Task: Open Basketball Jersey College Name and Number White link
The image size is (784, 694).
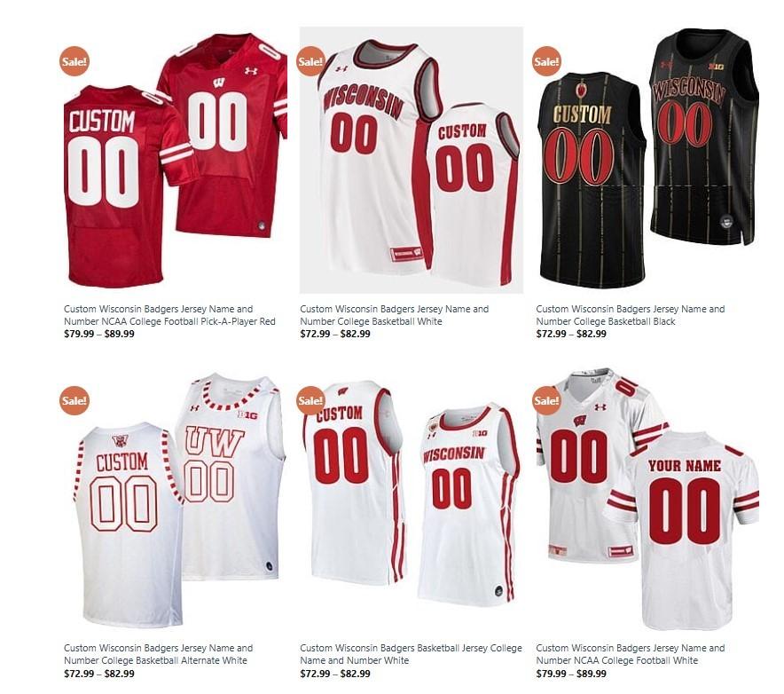Action: point(411,654)
